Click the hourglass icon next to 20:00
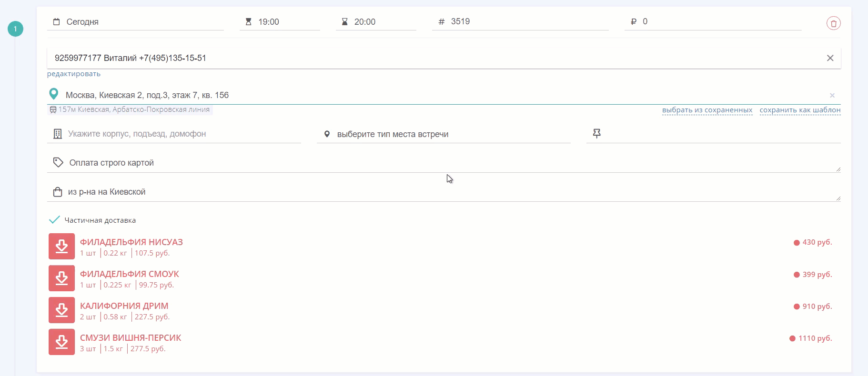The image size is (868, 376). click(x=344, y=22)
